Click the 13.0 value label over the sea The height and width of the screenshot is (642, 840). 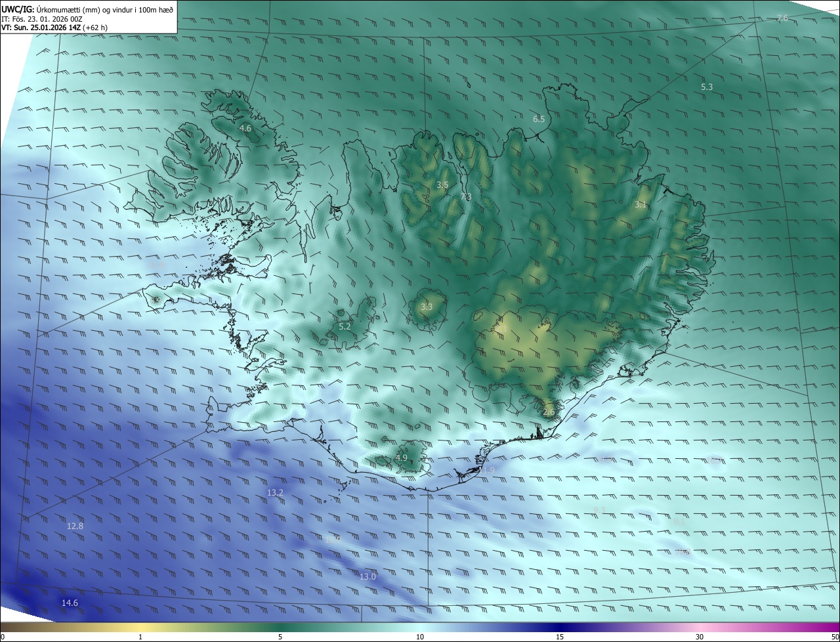[368, 576]
